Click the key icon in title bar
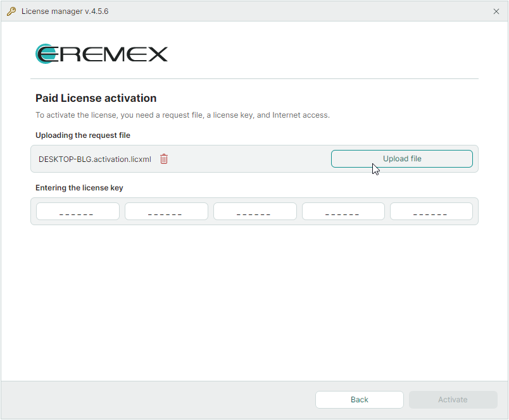 11,11
